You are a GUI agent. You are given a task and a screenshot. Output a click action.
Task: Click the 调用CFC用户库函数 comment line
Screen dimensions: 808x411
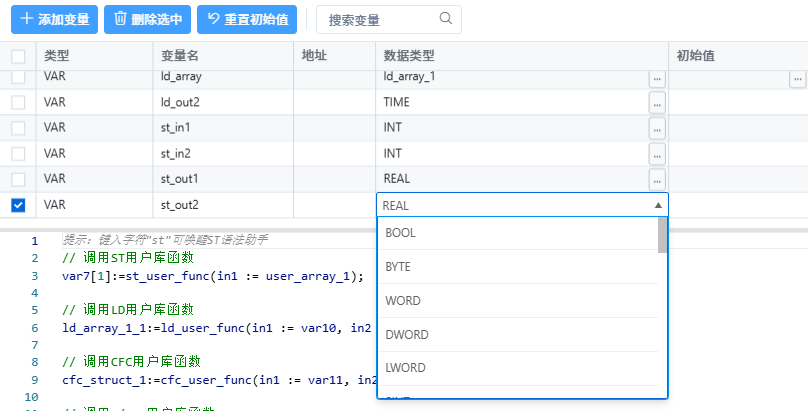(131, 362)
